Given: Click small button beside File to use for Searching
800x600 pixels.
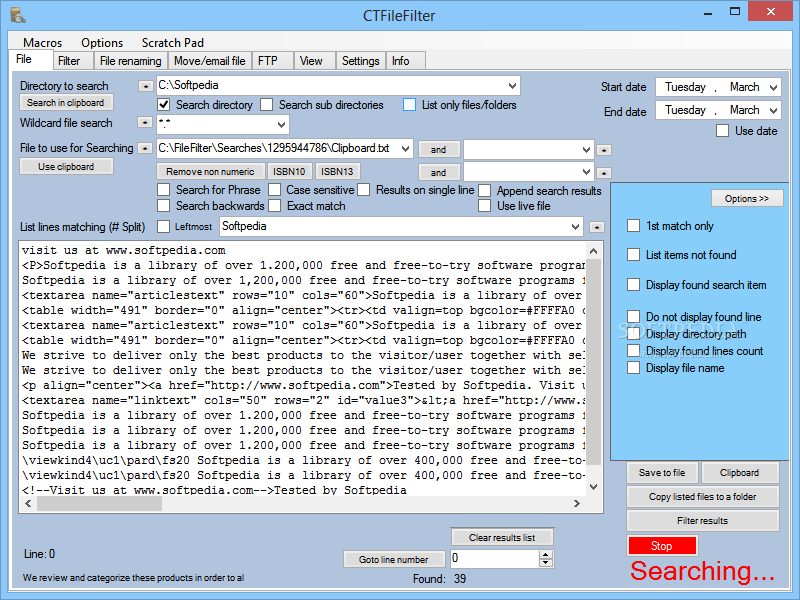Looking at the screenshot, I should click(145, 148).
